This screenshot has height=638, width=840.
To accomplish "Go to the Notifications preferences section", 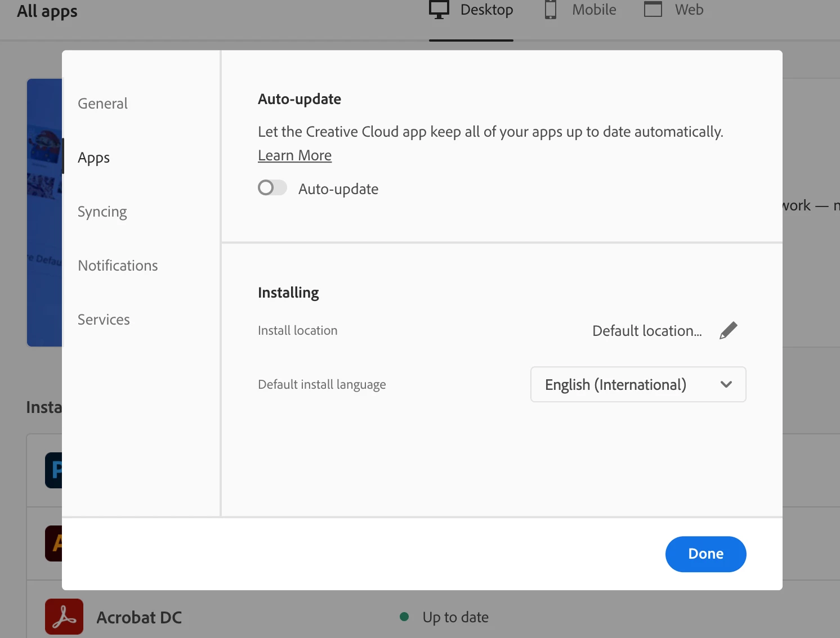I will 118,266.
